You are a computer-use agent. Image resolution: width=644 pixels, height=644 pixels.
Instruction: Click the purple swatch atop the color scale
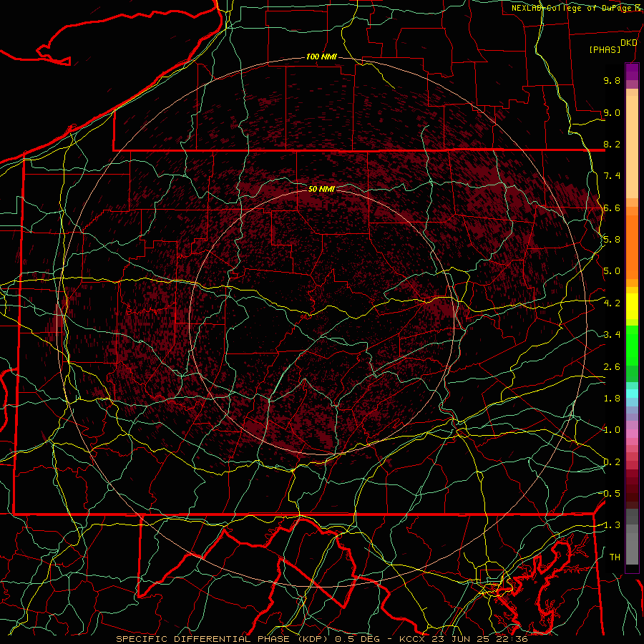[632, 72]
